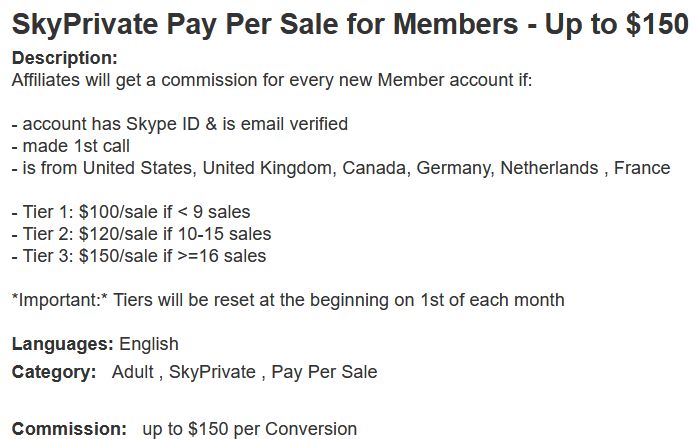The height and width of the screenshot is (439, 699).
Task: Click the Tier 1 $100/sale line
Action: tap(131, 212)
